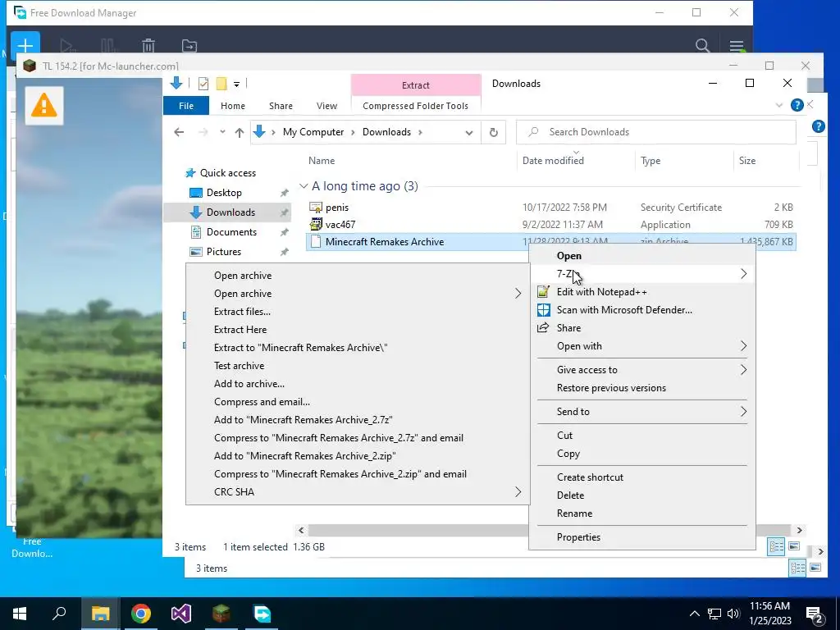Click Create shortcut
This screenshot has height=630, width=840.
coord(590,477)
